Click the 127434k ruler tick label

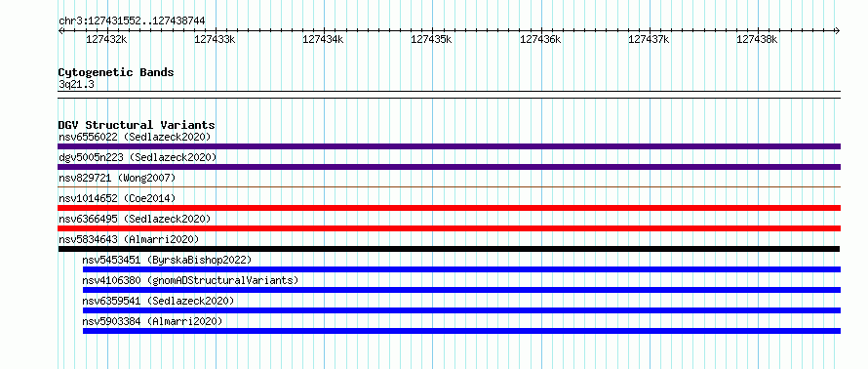click(x=323, y=40)
